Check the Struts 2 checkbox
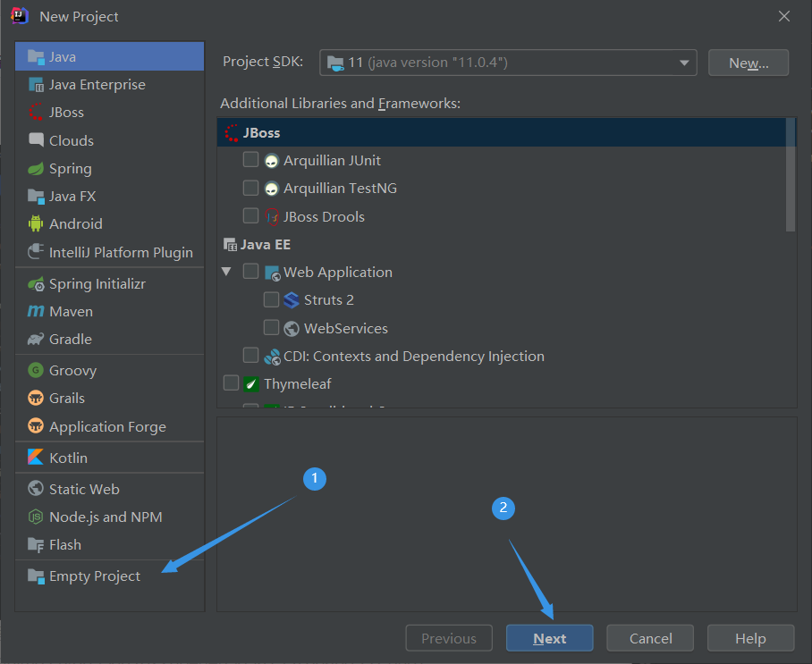Screen dimensions: 812x664 click(x=271, y=299)
